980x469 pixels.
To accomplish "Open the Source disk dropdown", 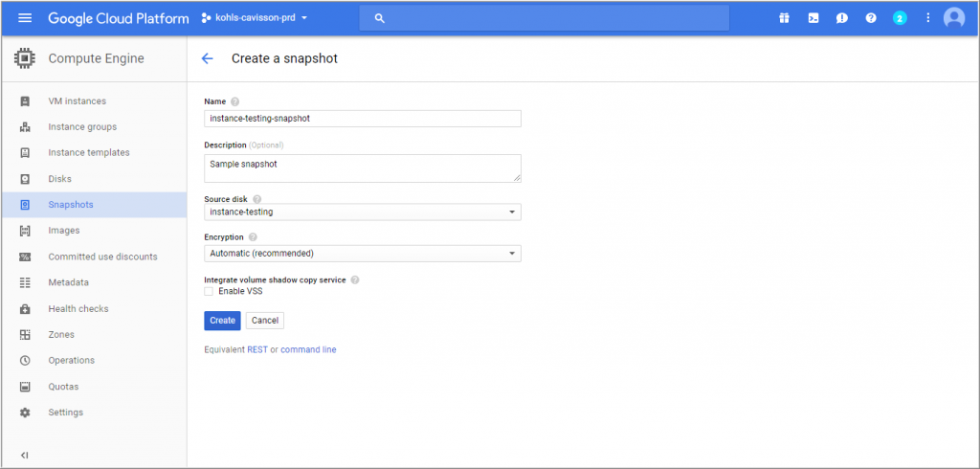I will click(363, 212).
